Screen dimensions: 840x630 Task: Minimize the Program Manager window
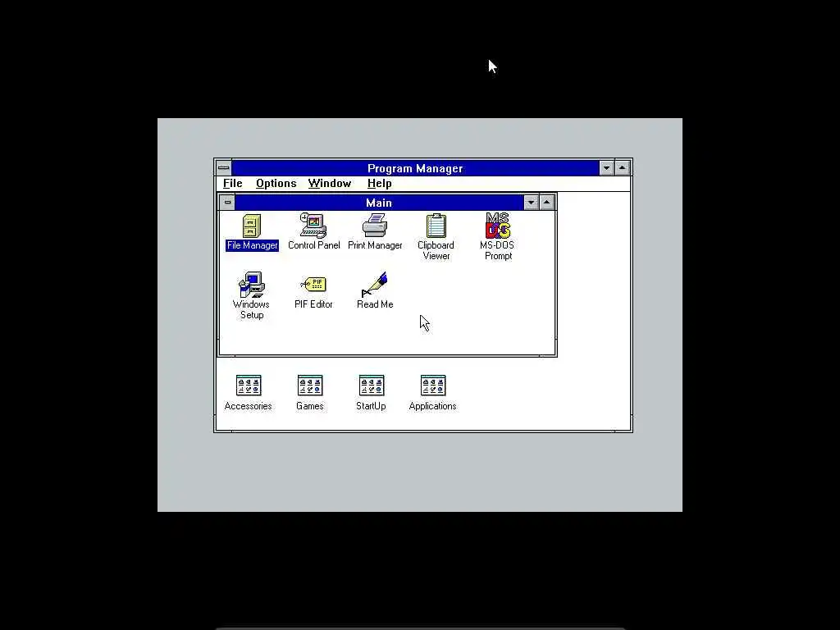606,167
